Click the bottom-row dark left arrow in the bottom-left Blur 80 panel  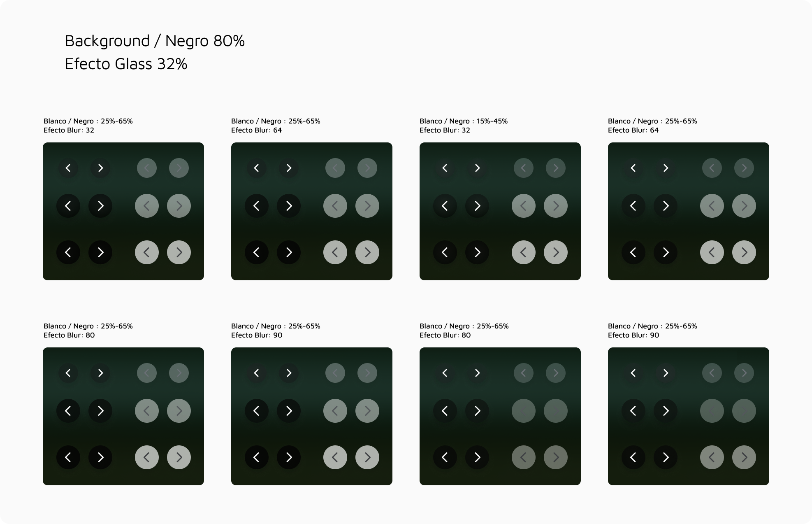pyautogui.click(x=68, y=457)
